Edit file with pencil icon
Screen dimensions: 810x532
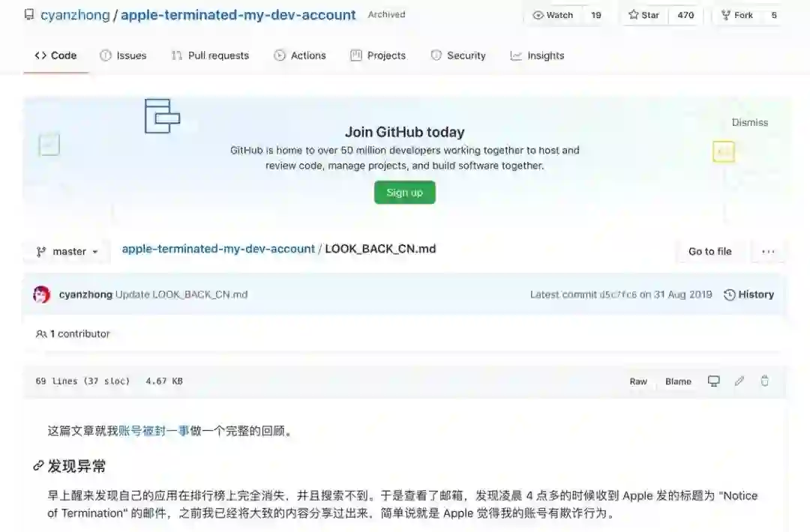point(739,381)
